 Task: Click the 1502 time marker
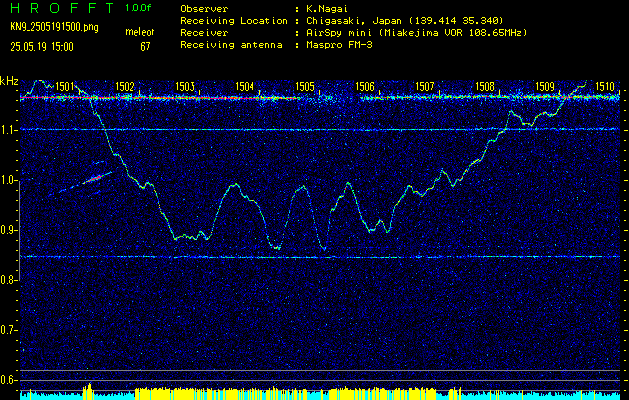click(125, 86)
